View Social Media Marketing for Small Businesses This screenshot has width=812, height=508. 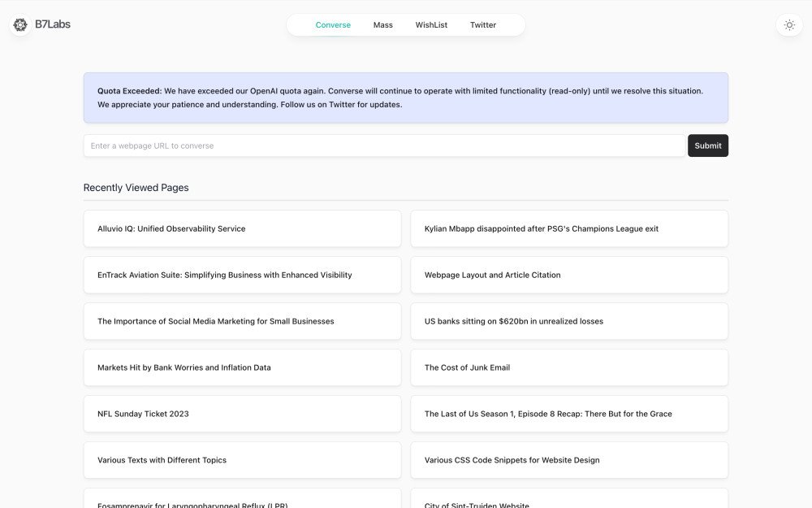click(242, 322)
